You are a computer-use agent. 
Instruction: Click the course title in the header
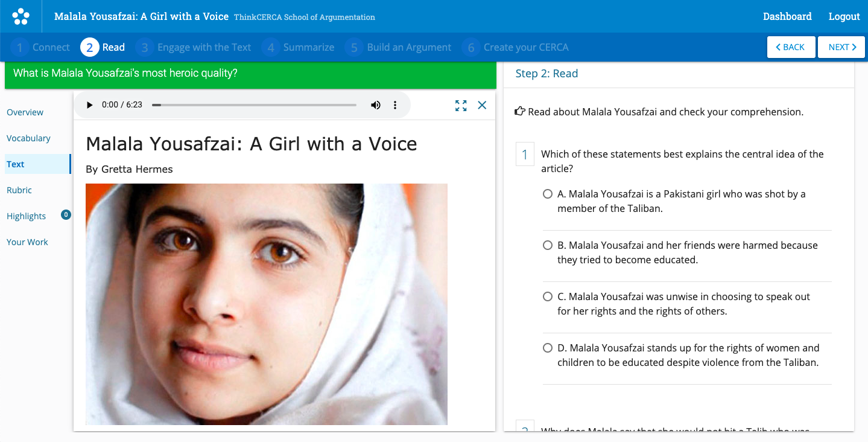click(141, 16)
